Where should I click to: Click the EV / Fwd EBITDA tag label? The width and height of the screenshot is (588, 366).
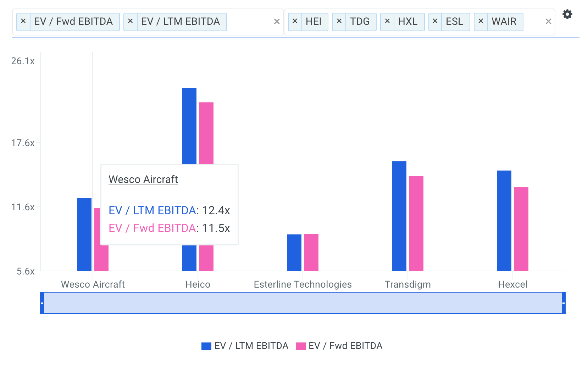coord(73,22)
